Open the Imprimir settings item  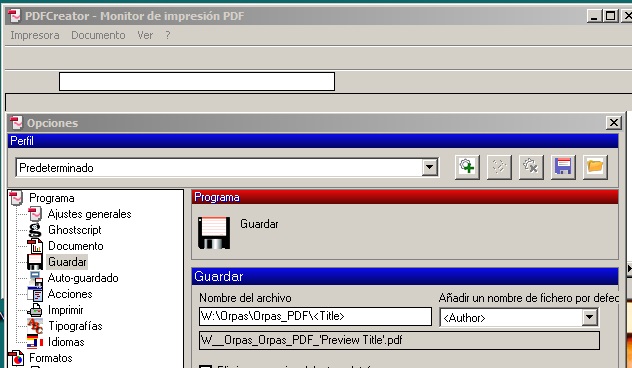point(66,310)
